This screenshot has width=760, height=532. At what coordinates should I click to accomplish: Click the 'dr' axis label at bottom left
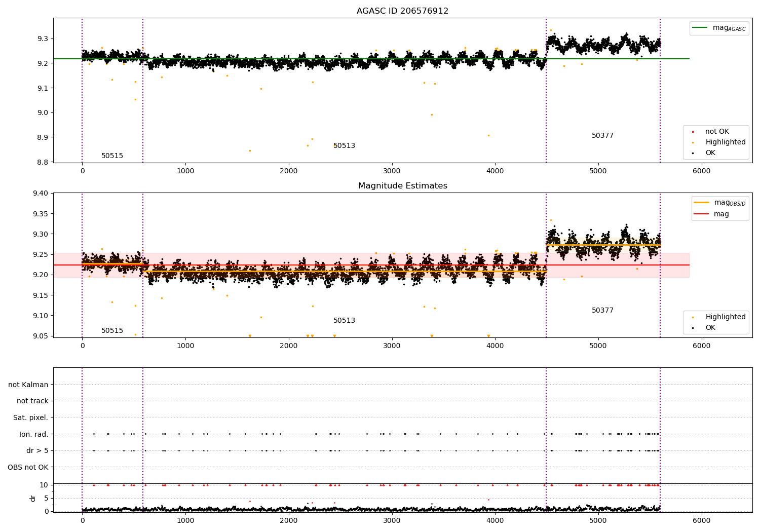click(x=33, y=498)
